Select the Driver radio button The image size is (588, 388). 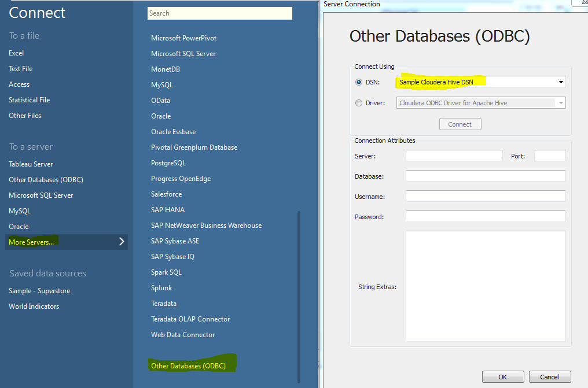(360, 102)
